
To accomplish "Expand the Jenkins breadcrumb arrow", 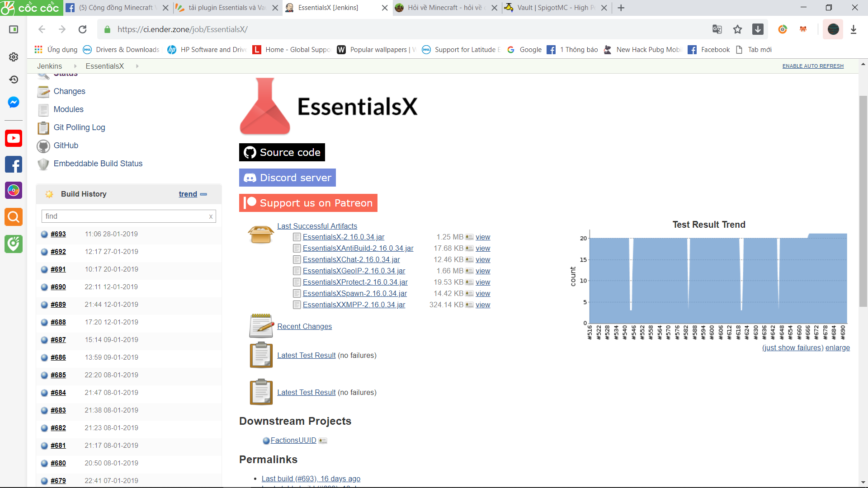I will tap(75, 66).
